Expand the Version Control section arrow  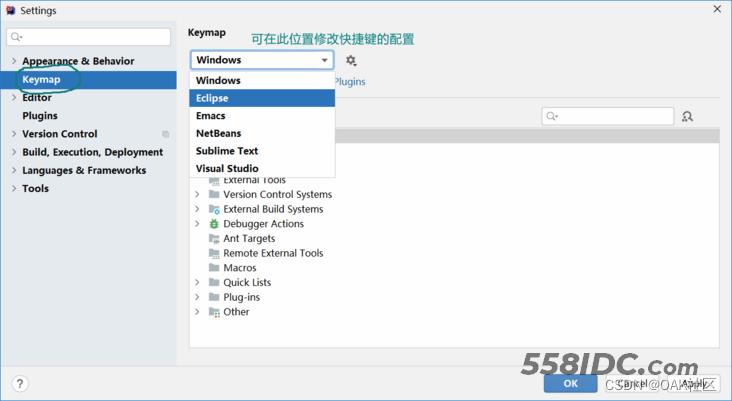(14, 134)
